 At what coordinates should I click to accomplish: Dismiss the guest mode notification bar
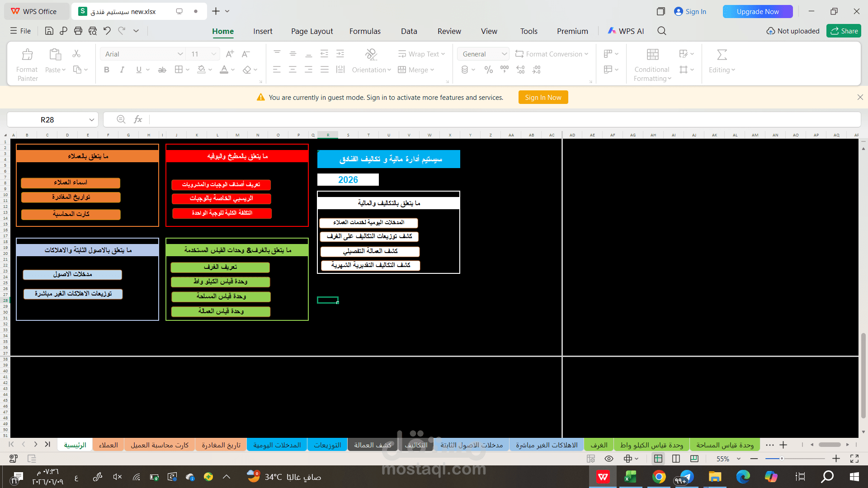pyautogui.click(x=860, y=97)
